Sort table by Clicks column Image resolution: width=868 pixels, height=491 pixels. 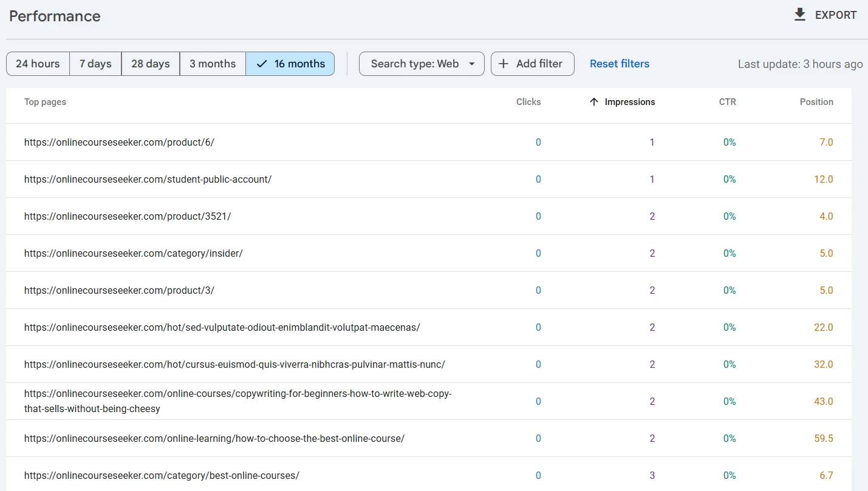point(528,102)
